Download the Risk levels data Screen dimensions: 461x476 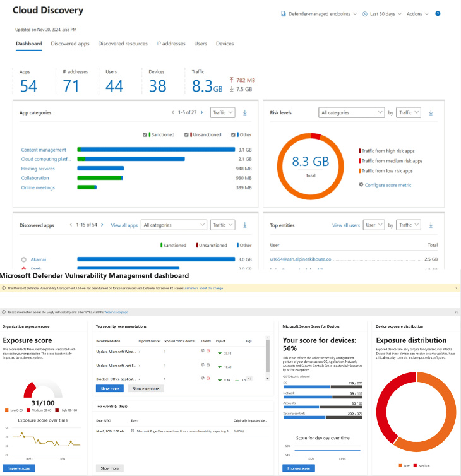click(x=431, y=112)
